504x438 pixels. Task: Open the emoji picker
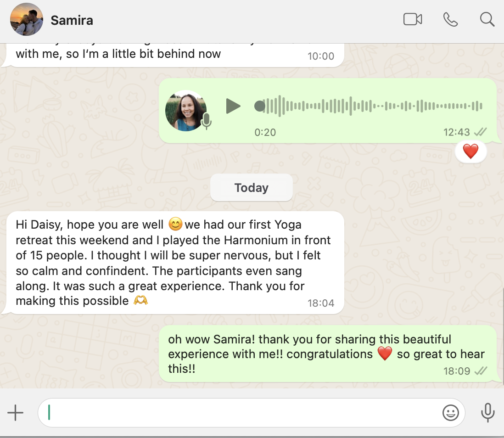click(451, 413)
